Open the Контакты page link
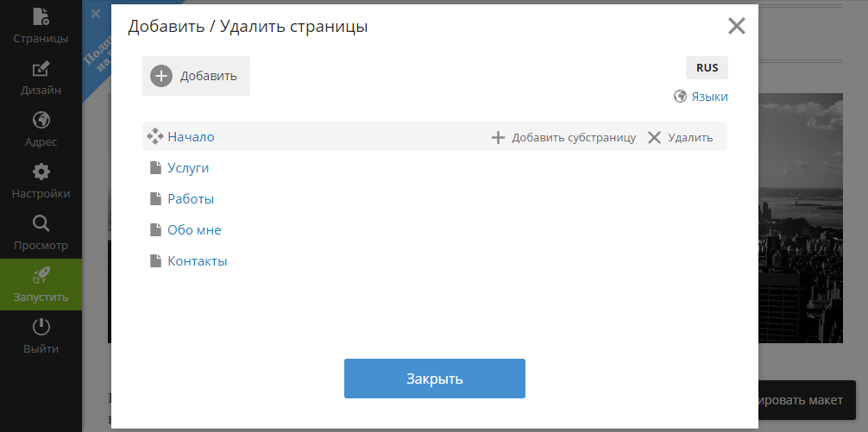This screenshot has width=868, height=432. tap(198, 261)
